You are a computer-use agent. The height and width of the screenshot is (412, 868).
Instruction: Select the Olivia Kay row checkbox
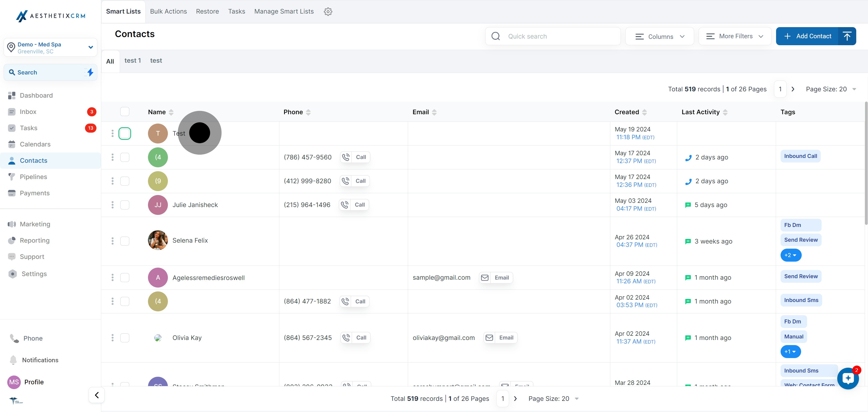pos(125,338)
